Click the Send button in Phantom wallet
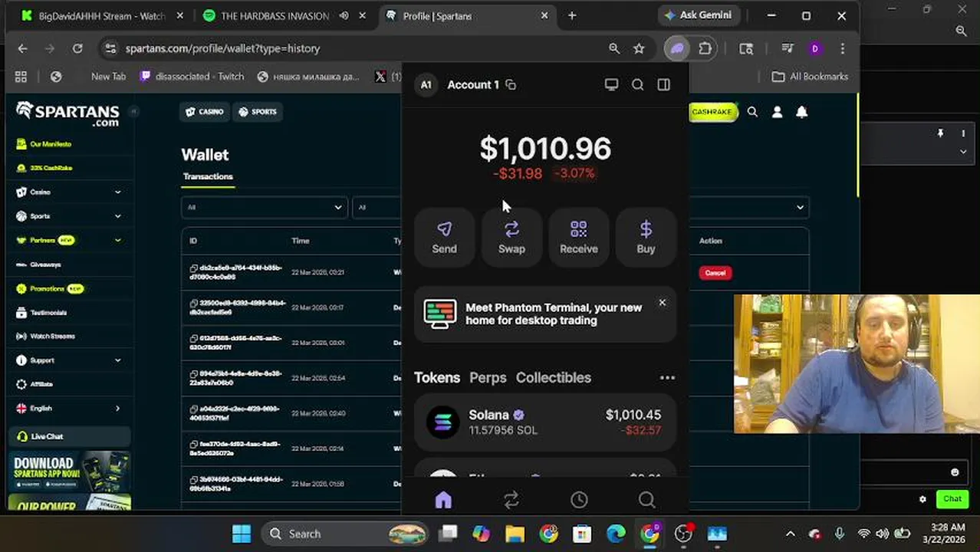The height and width of the screenshot is (552, 980). point(444,238)
